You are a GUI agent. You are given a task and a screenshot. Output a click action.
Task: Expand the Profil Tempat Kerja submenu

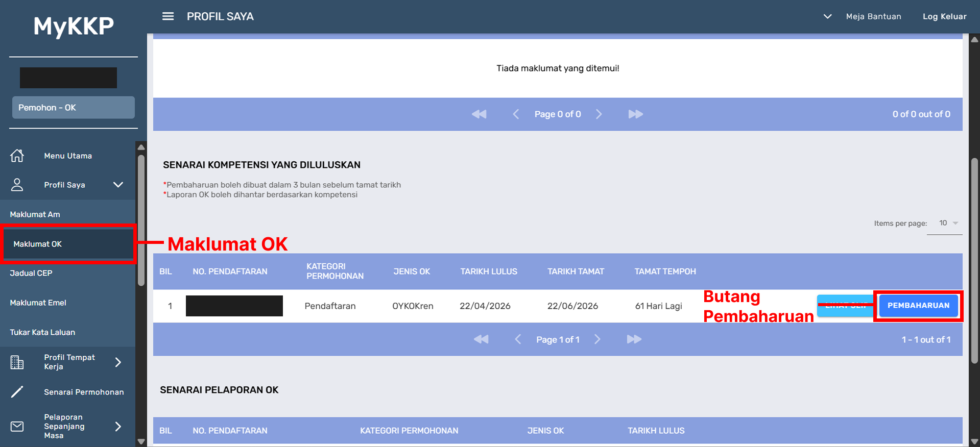coord(118,362)
